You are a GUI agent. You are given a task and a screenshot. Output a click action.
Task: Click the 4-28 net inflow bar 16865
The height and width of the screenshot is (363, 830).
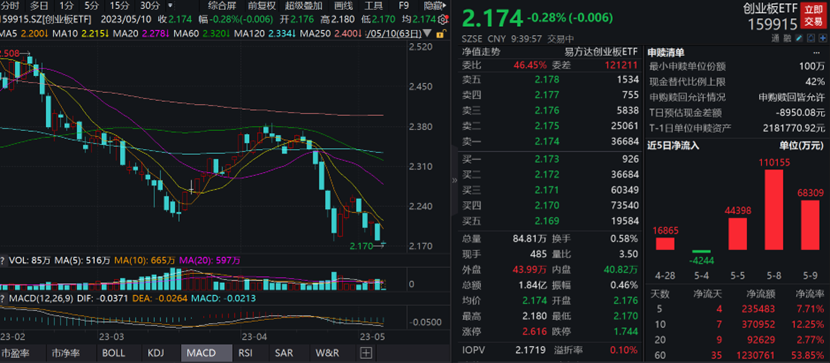[665, 243]
